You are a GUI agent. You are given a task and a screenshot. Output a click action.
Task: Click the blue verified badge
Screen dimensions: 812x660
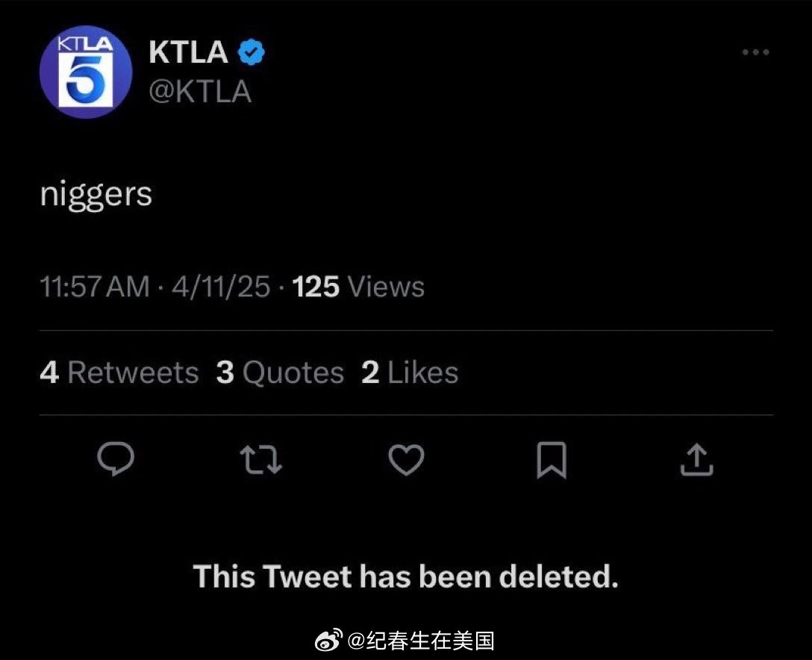coord(252,52)
